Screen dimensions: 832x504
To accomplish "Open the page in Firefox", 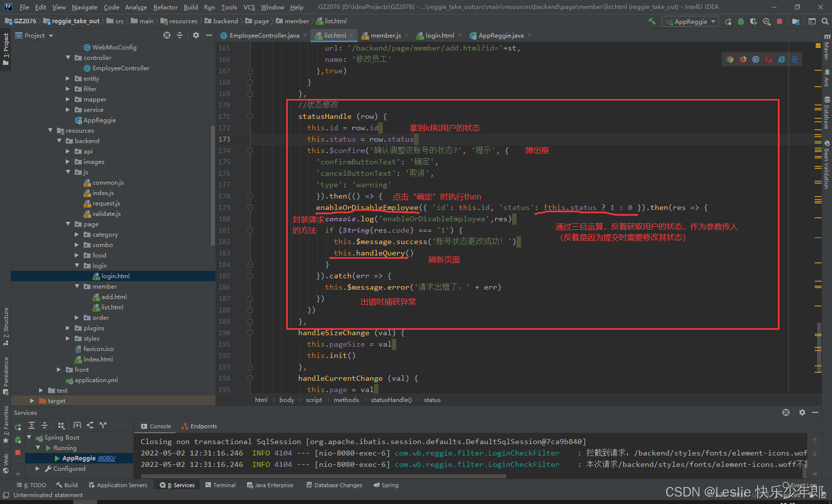I will click(x=743, y=59).
